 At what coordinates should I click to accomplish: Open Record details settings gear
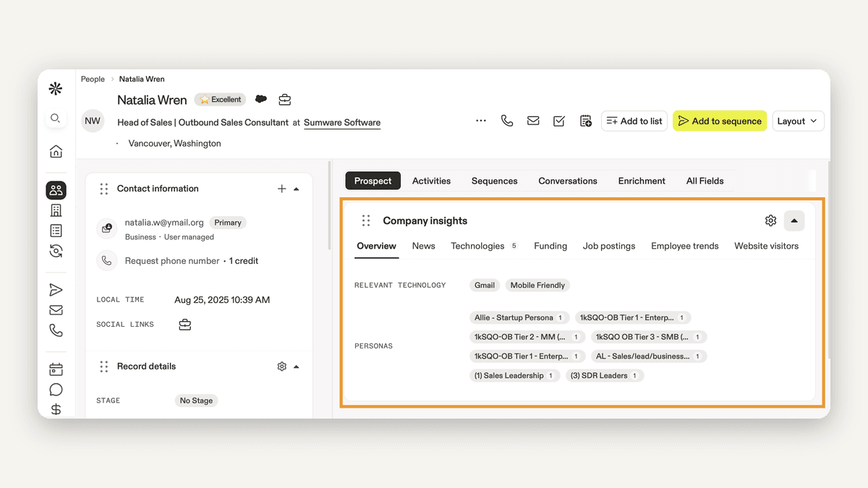[x=282, y=367]
